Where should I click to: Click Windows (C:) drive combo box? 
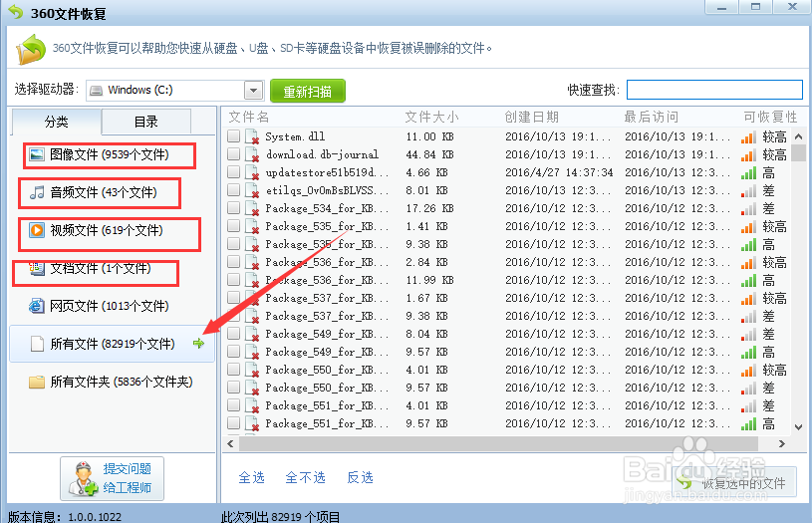pos(175,91)
